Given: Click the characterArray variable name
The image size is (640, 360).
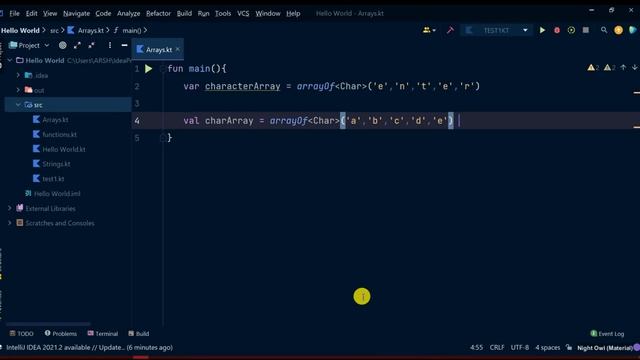Looking at the screenshot, I should click(242, 86).
